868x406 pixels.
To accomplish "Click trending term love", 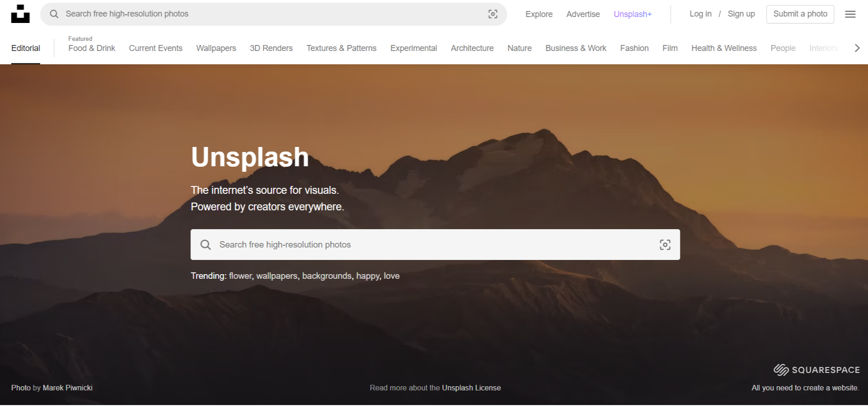I will click(x=392, y=276).
